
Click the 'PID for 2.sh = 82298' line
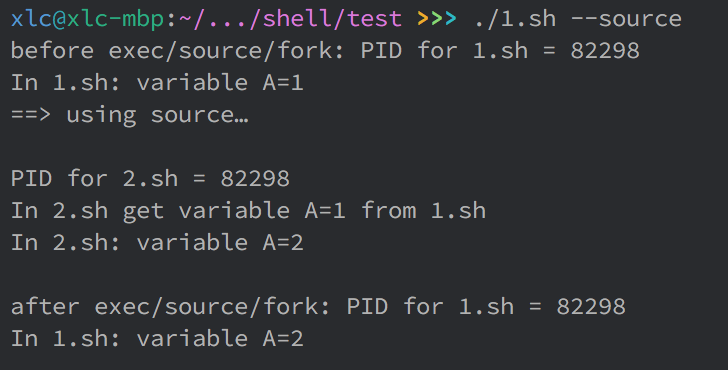click(150, 179)
